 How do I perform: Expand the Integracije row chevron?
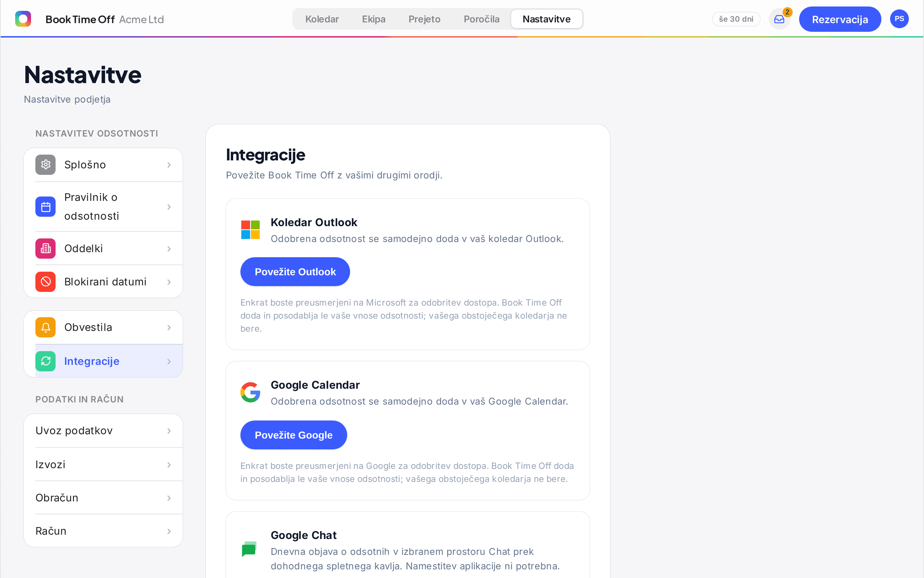click(169, 362)
